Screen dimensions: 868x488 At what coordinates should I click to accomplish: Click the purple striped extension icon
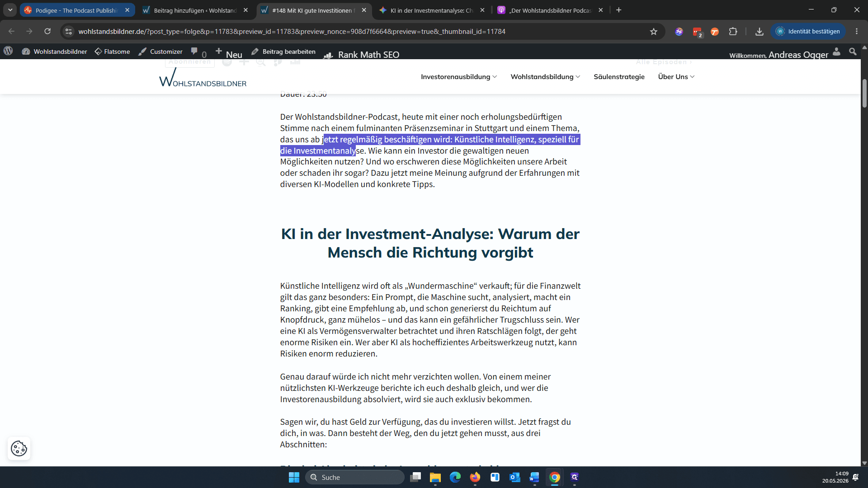tap(679, 31)
